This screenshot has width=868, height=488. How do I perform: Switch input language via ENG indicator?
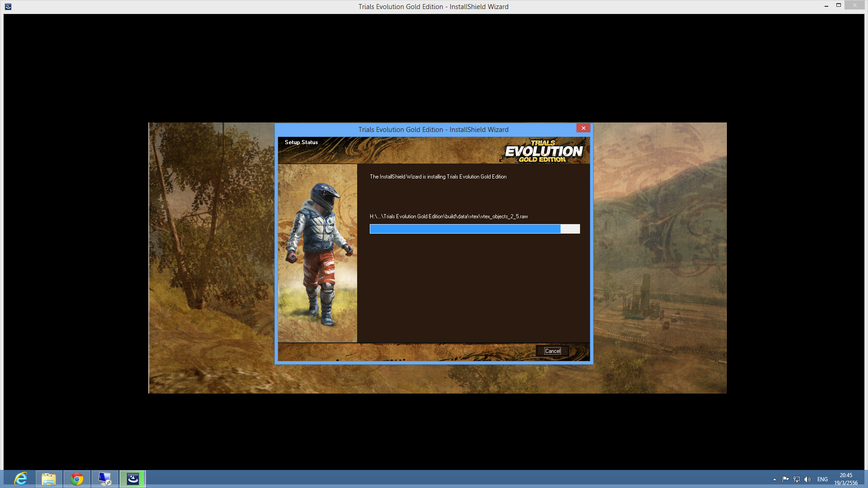822,479
